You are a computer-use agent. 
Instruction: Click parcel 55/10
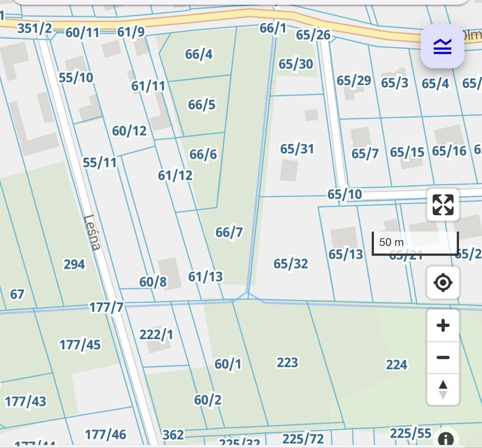[76, 78]
